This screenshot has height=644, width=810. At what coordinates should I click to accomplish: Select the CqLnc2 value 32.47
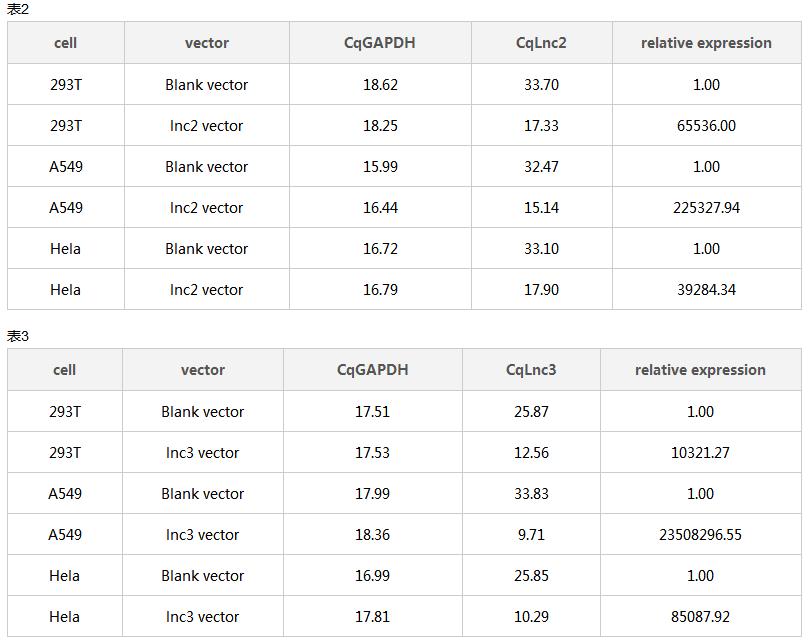[541, 167]
